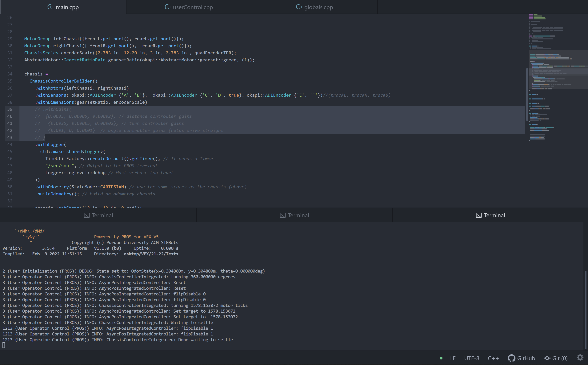Viewport: 588px width, 365px height.
Task: Click the C++ file icon on userControl.cpp tab
Action: 168,7
